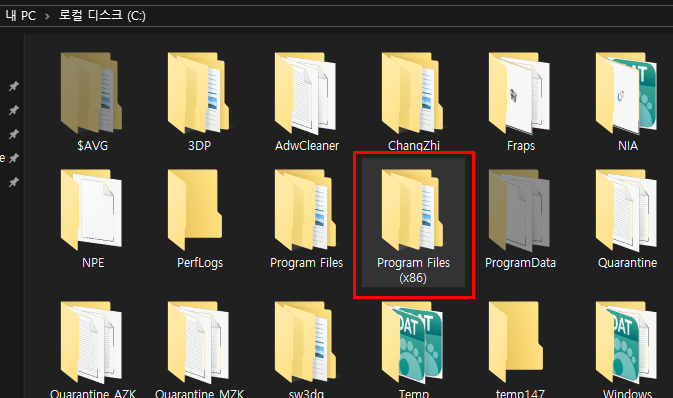
Task: Click the "3DP" folder name label
Action: point(200,146)
